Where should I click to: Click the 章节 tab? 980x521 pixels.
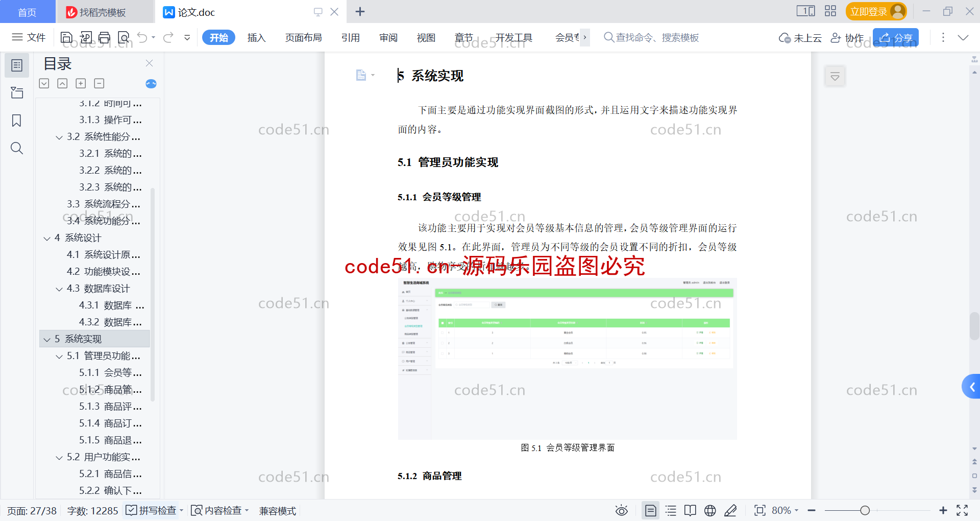[x=463, y=37]
